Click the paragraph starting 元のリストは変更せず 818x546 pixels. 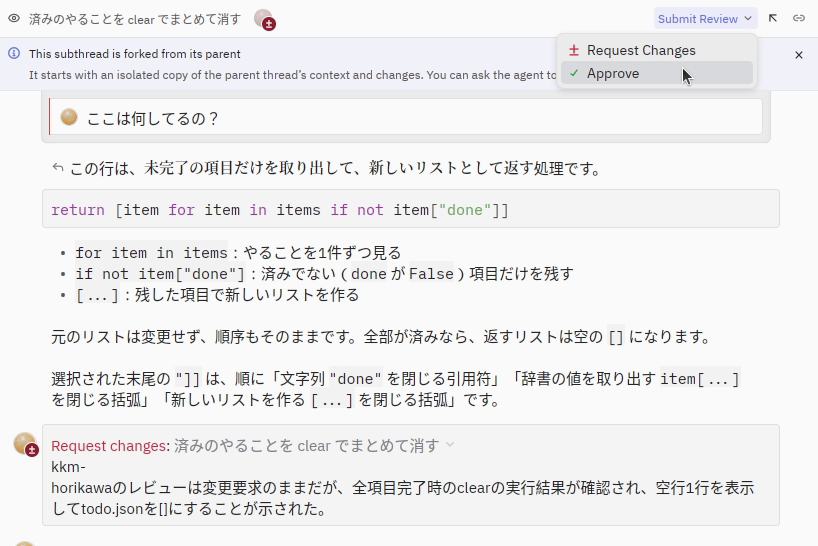click(380, 337)
